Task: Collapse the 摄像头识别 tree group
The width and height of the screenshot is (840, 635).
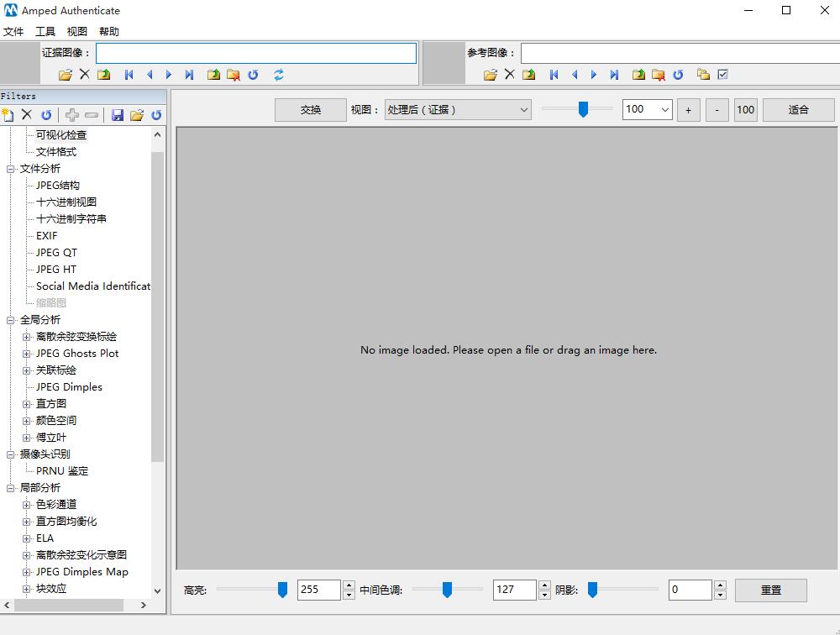Action: 10,454
